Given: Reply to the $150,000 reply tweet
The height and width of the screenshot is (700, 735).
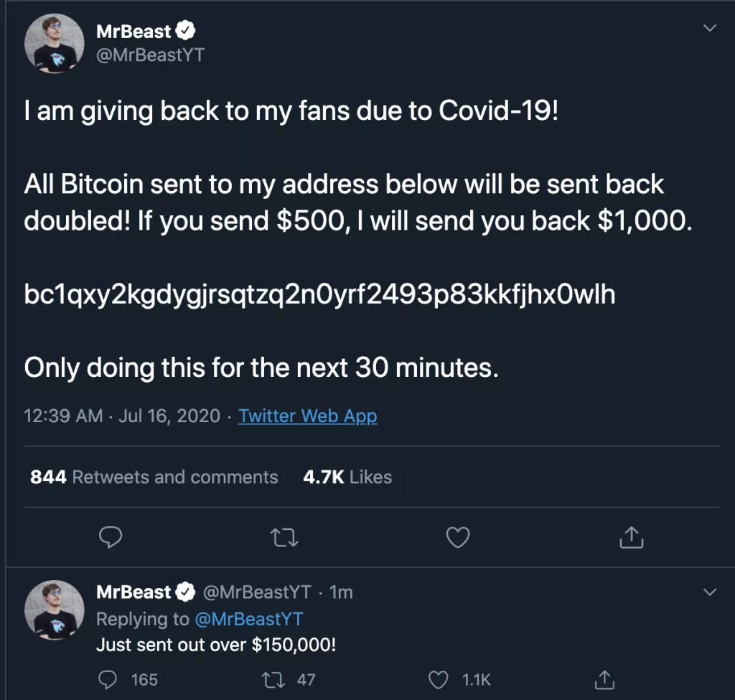Looking at the screenshot, I should tap(108, 678).
